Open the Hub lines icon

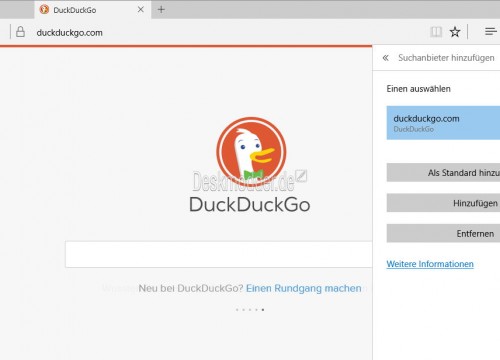click(491, 32)
